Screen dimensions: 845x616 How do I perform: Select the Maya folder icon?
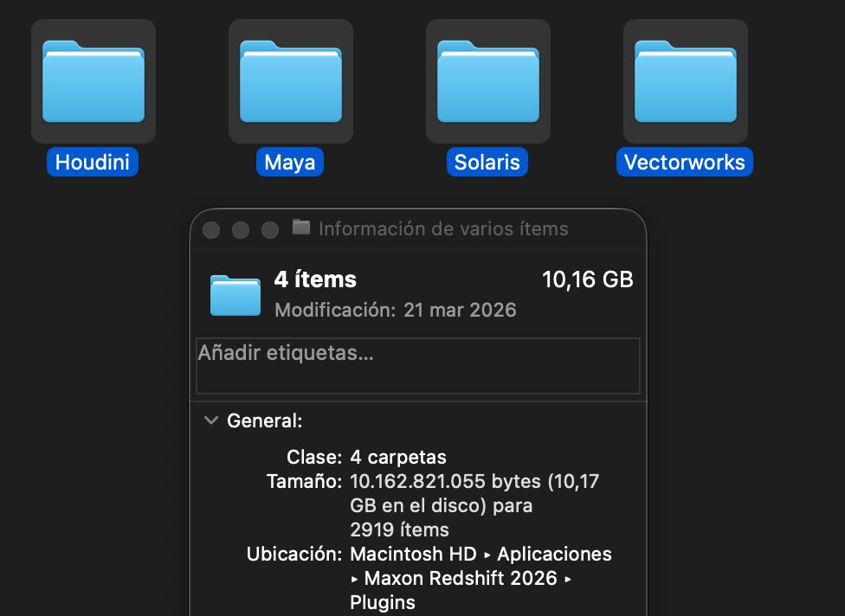[291, 81]
